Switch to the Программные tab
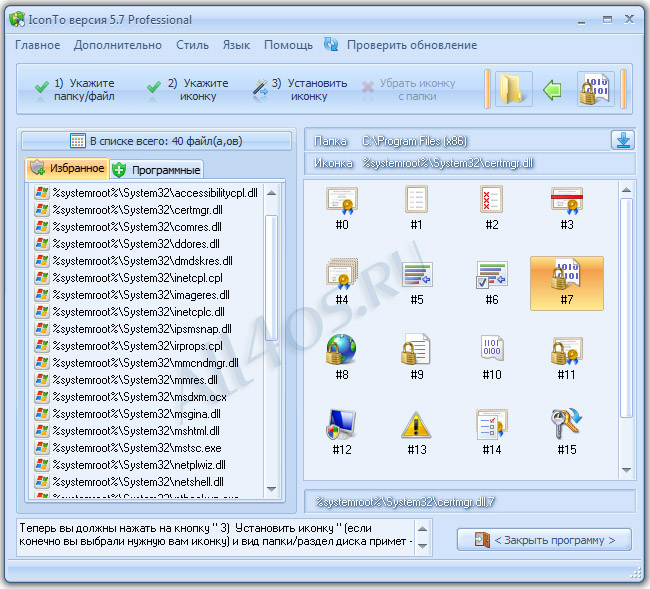 [x=157, y=170]
